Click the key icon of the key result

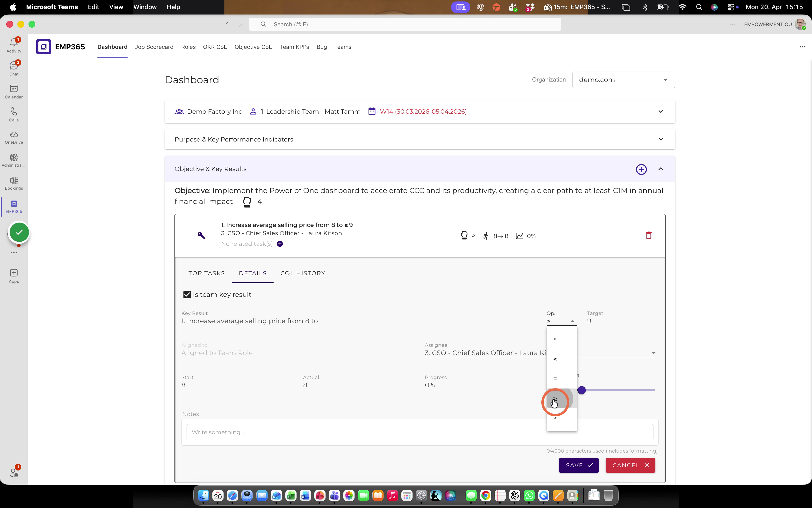tap(201, 235)
